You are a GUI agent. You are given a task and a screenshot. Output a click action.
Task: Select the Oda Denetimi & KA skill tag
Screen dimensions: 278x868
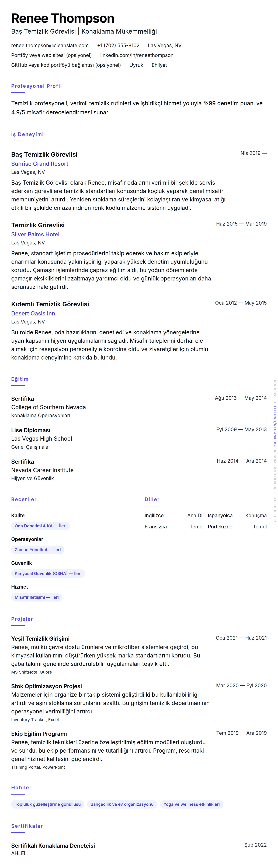tap(40, 526)
